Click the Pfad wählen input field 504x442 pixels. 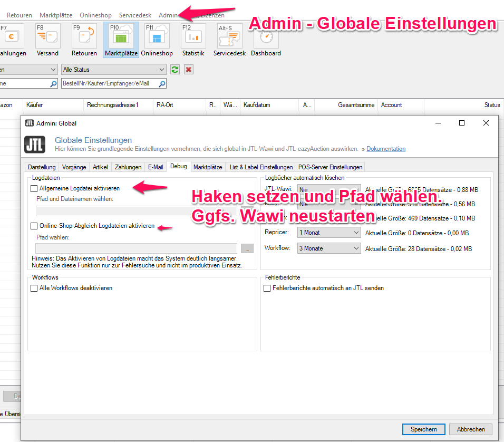coord(137,248)
